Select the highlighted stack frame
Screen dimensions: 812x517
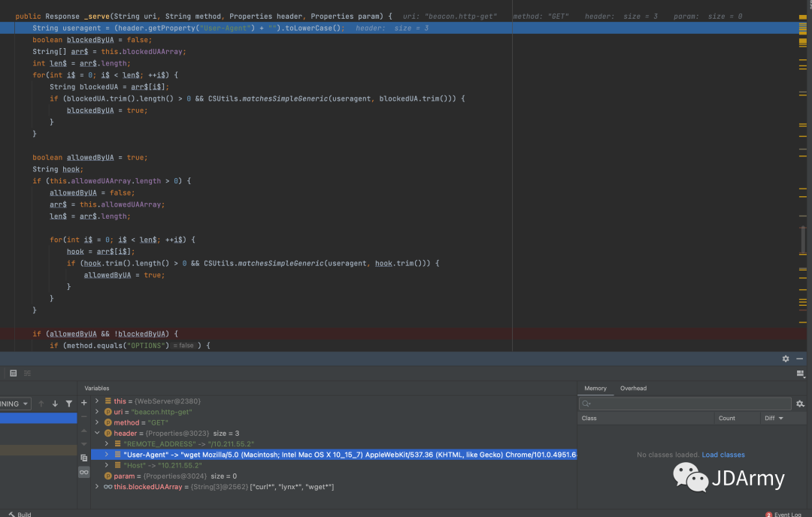pos(38,418)
